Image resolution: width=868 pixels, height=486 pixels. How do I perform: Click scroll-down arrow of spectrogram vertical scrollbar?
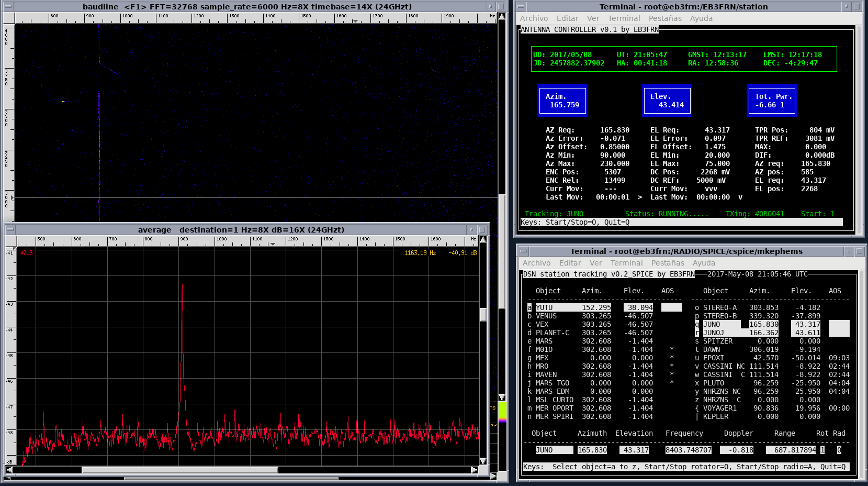(x=502, y=397)
